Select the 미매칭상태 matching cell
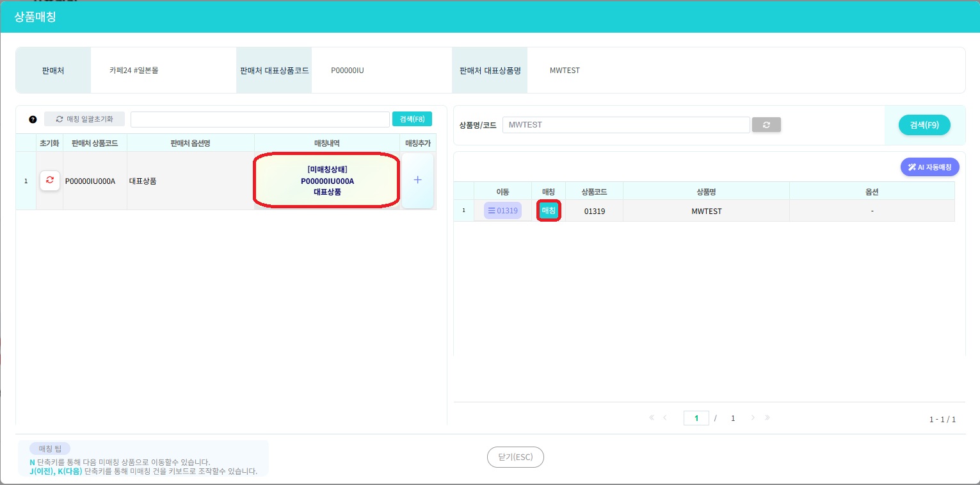 coord(327,181)
